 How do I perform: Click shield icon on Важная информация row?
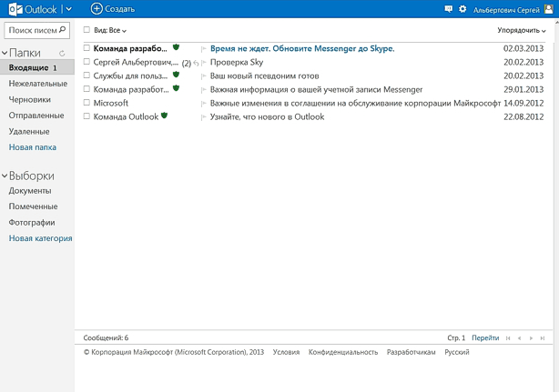[176, 88]
